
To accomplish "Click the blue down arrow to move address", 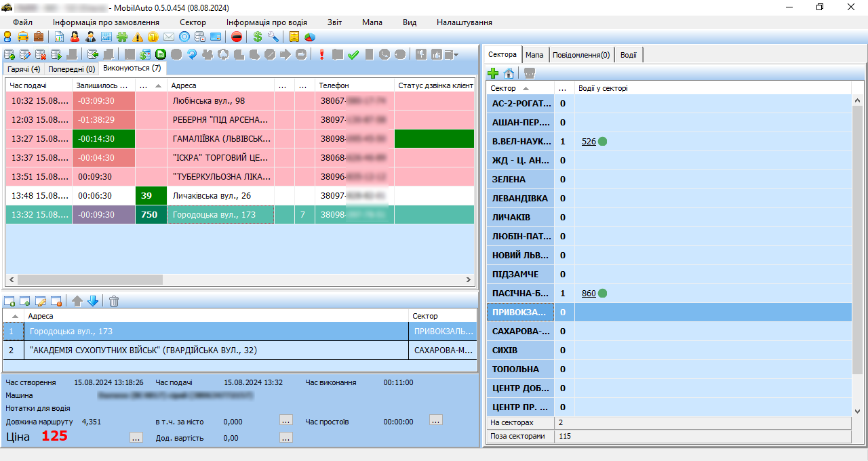I will pos(93,301).
